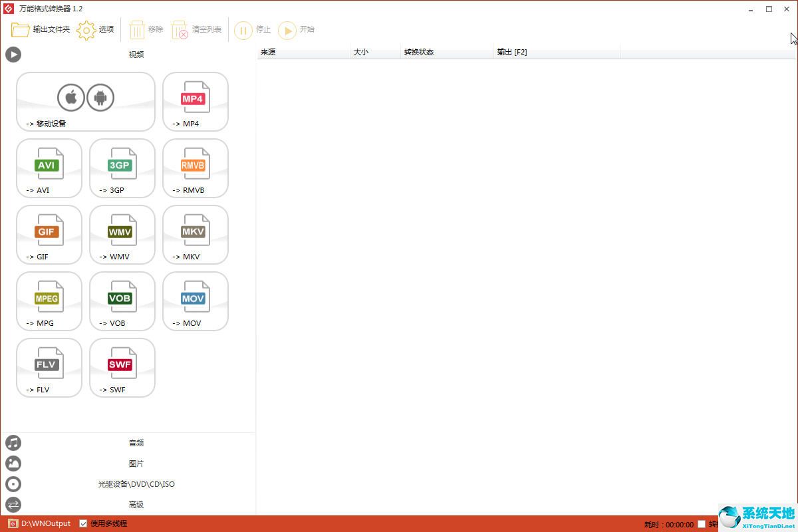This screenshot has height=532, width=798.
Task: Click the 移除 remove trash icon
Action: 137,30
